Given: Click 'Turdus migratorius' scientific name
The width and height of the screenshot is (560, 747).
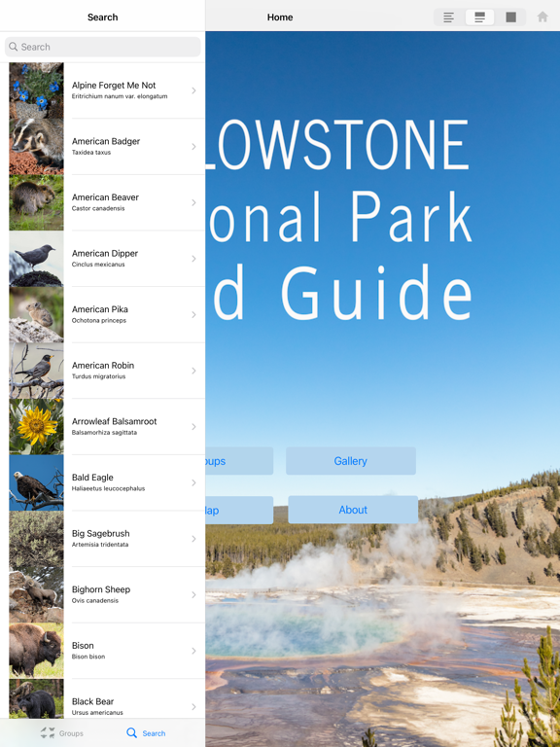Looking at the screenshot, I should pyautogui.click(x=98, y=376).
